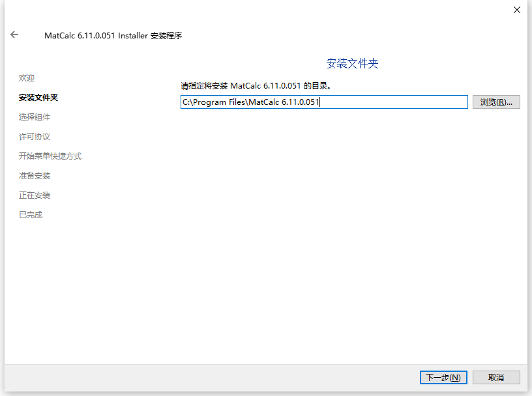532x396 pixels.
Task: Go back using the left arrow icon
Action: (x=14, y=35)
